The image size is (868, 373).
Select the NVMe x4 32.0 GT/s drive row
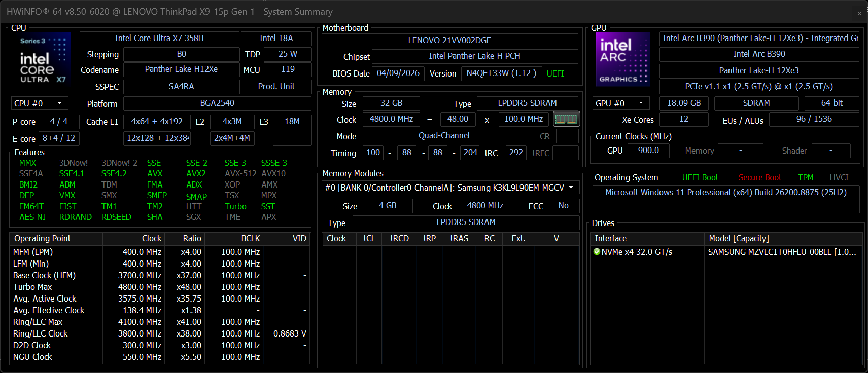tap(726, 252)
